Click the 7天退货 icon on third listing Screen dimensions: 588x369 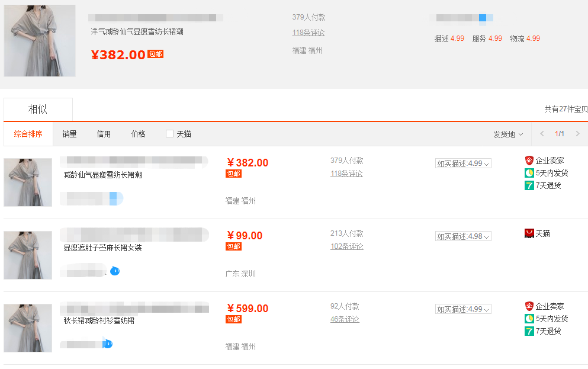(529, 331)
